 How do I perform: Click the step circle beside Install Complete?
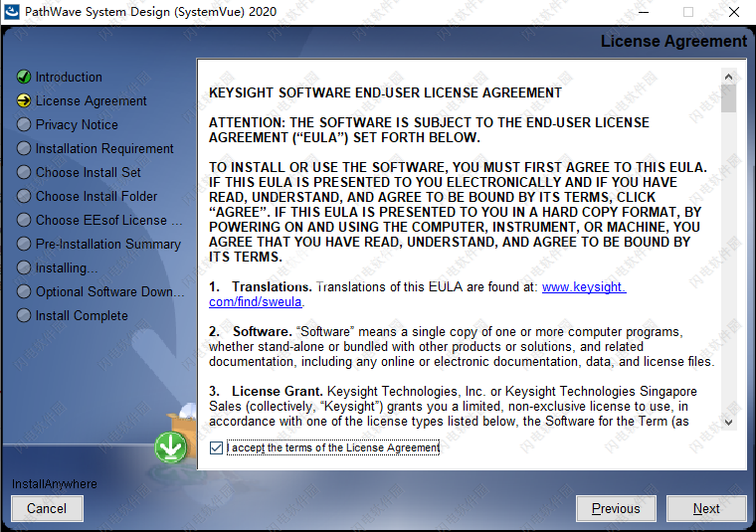pyautogui.click(x=24, y=315)
